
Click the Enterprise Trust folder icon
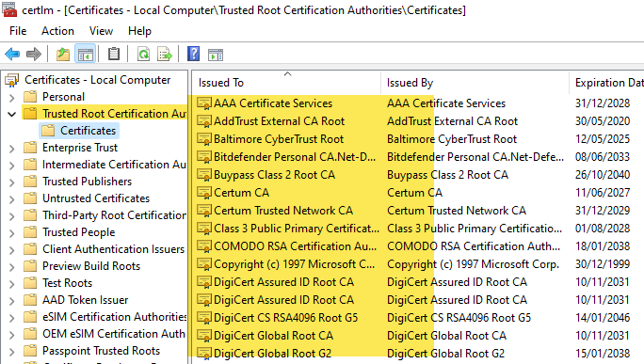[30, 148]
